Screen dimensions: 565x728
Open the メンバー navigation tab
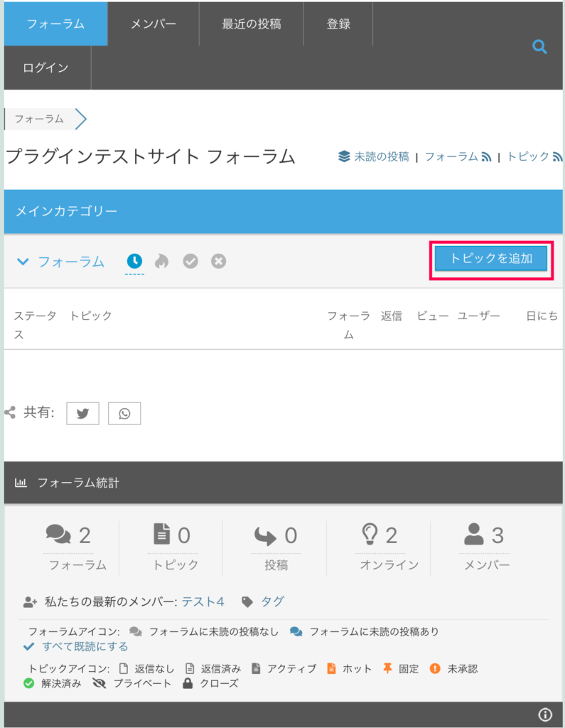(154, 23)
